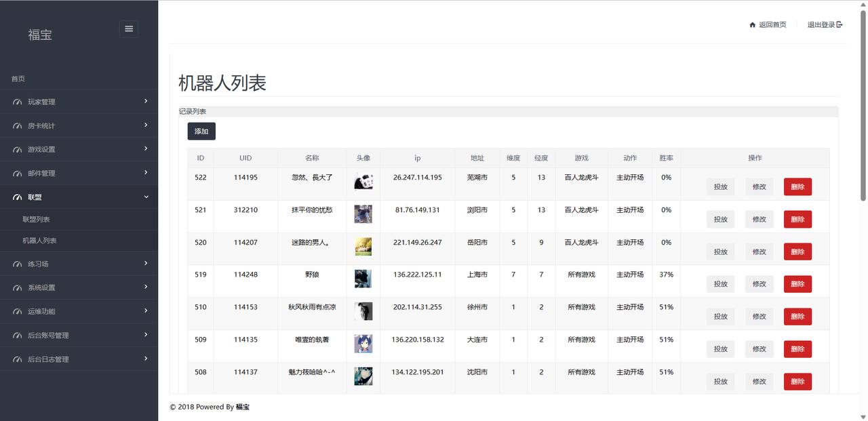Click the gauge icon next to 系统设置
868x421 pixels.
coord(18,287)
